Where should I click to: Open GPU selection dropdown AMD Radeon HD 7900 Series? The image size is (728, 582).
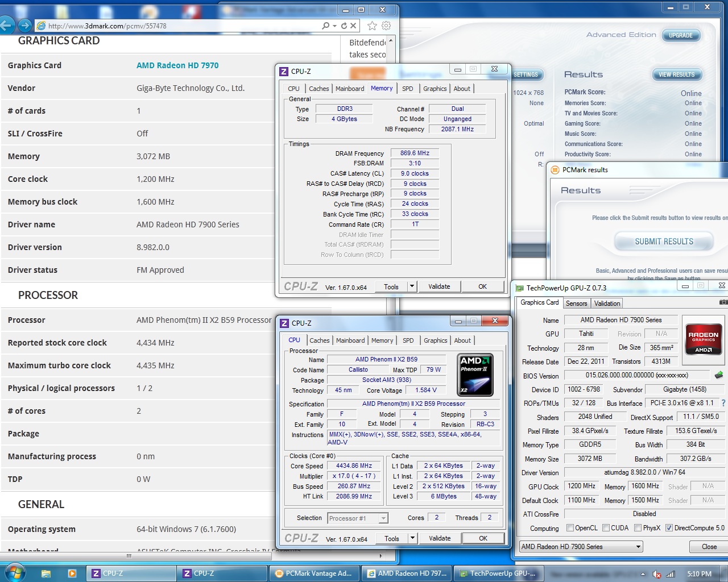[x=581, y=547]
